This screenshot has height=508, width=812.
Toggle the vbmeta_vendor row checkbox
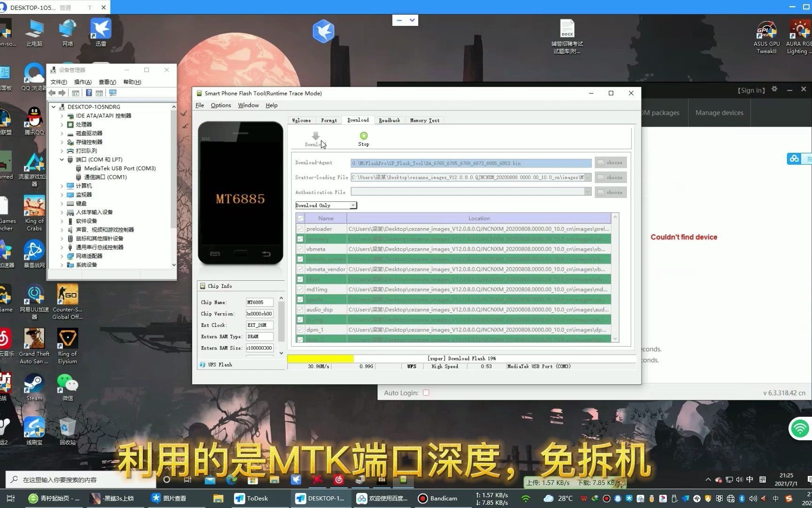[300, 270]
